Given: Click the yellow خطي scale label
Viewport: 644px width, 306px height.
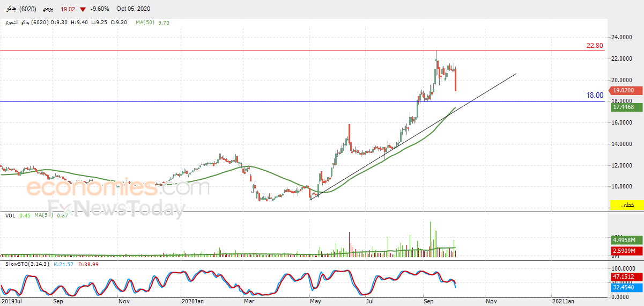Looking at the screenshot, I should (625, 205).
